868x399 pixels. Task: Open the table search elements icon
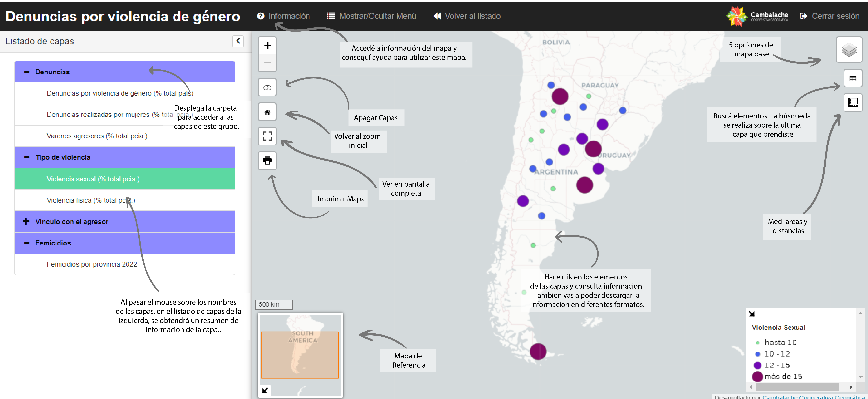pos(853,78)
